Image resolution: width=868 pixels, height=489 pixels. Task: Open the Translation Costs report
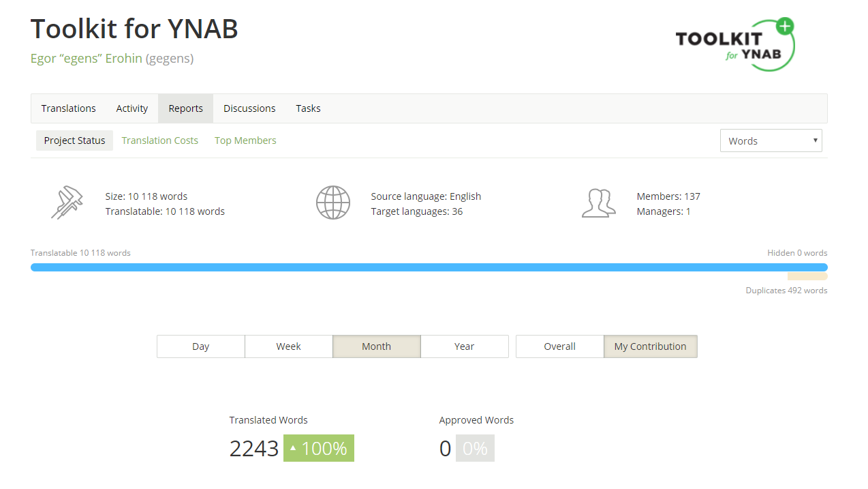click(160, 140)
